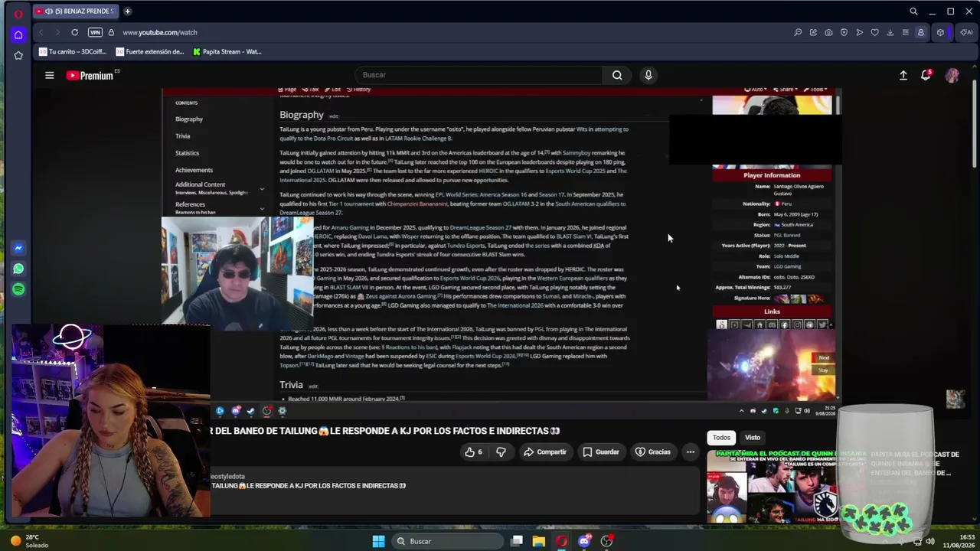Open WhatsApp in Opera sidebar
The height and width of the screenshot is (551, 980).
18,269
